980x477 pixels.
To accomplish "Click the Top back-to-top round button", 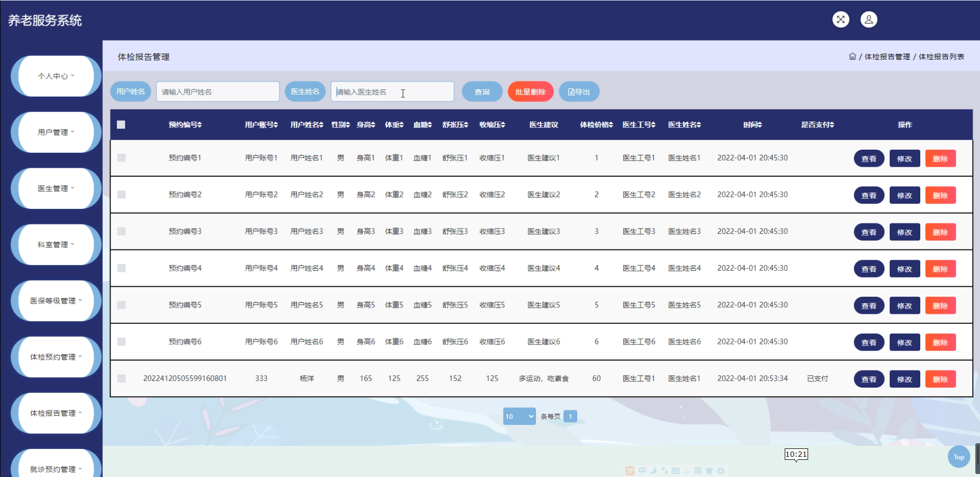I will (x=959, y=457).
